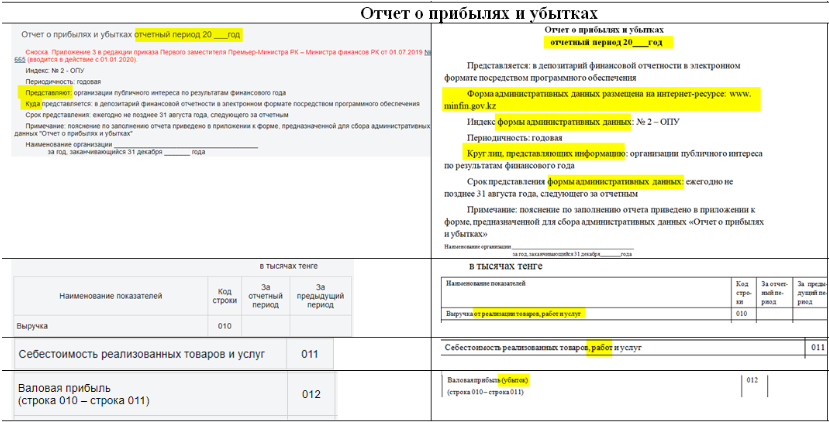The image size is (829, 422).
Task: Click the highlighted '(убыток)' text on right
Action: click(x=513, y=380)
